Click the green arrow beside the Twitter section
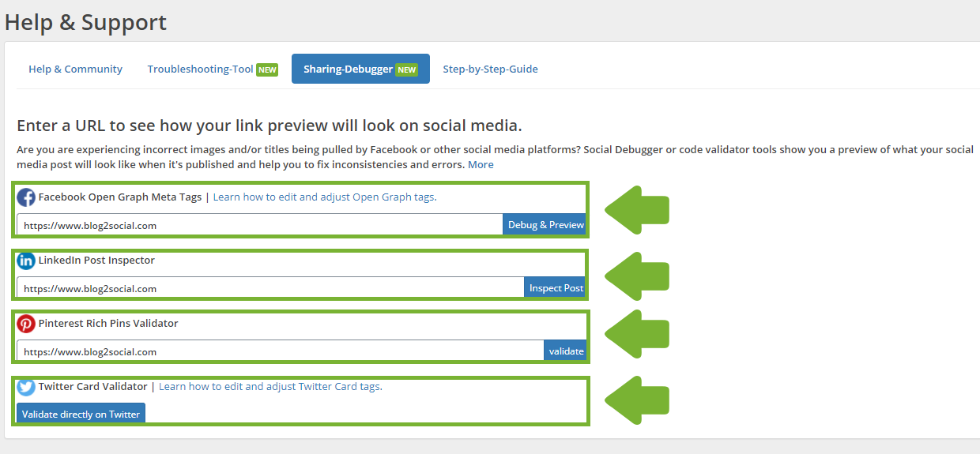Viewport: 980px width, 454px height. [637, 402]
